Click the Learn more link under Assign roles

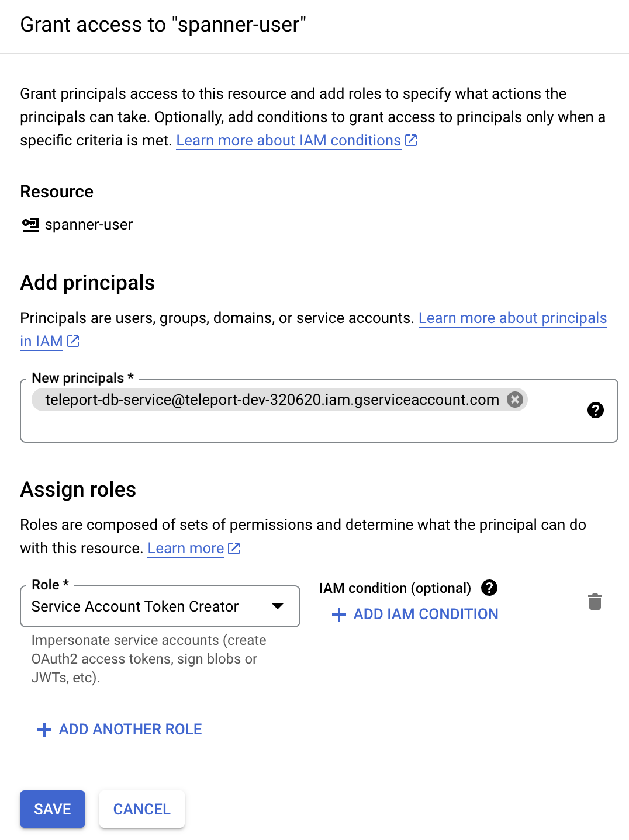185,548
